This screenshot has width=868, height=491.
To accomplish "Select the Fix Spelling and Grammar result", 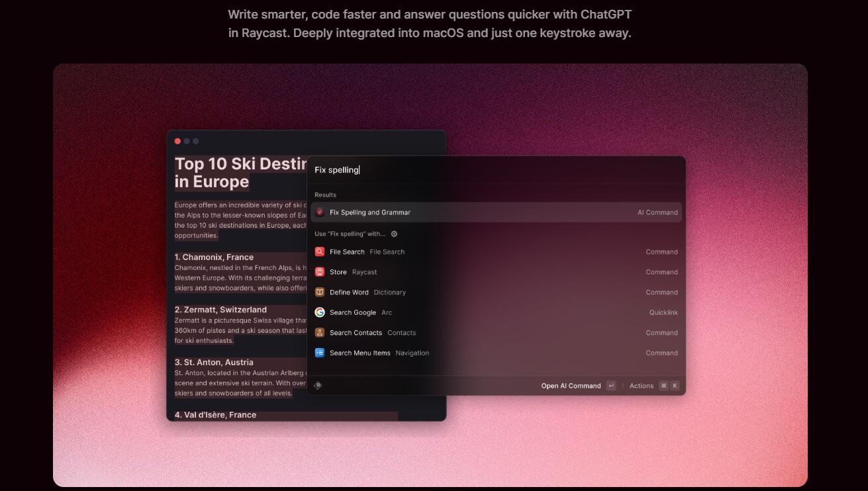I will (495, 212).
